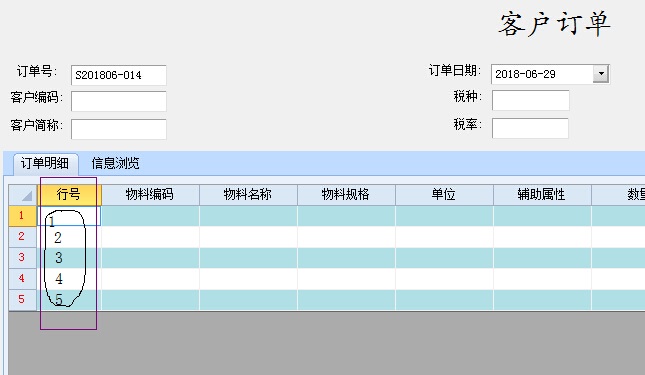Select the 物料规格 column header
645x375 pixels.
pos(346,195)
